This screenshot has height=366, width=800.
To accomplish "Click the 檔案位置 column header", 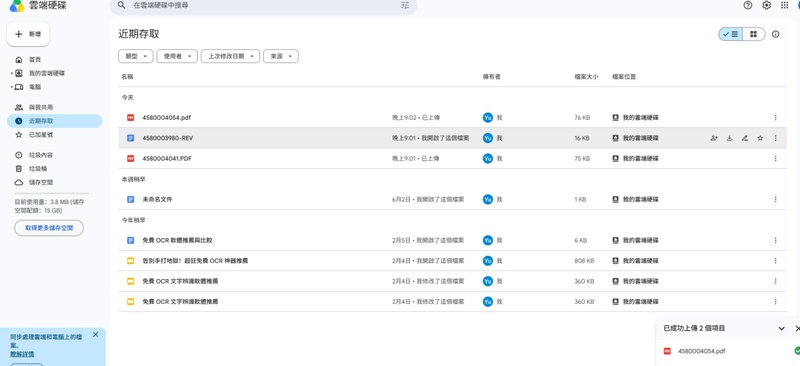I will pos(624,77).
